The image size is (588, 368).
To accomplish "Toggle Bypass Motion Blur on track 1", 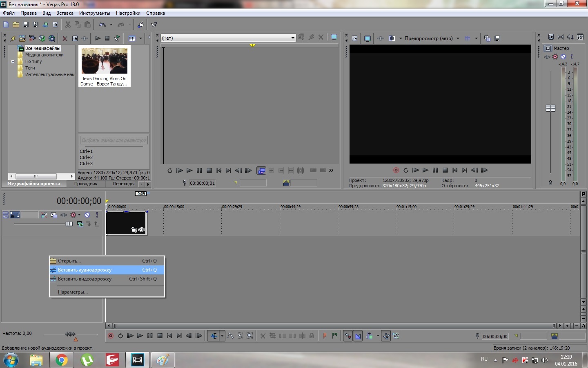I will coord(44,215).
